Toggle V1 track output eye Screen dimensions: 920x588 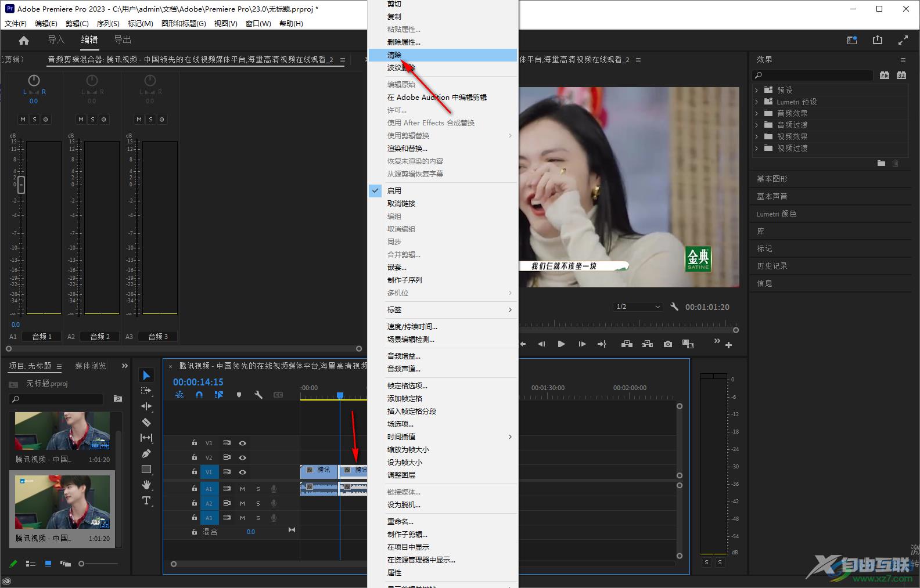click(x=243, y=472)
